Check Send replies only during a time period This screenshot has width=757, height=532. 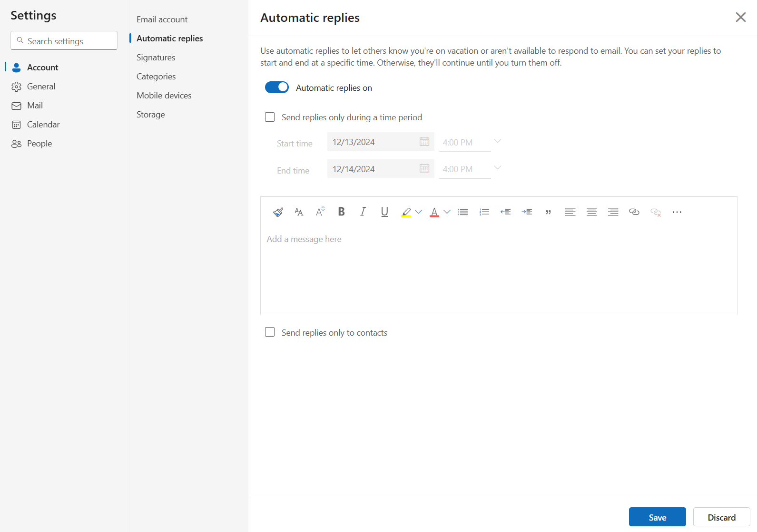pyautogui.click(x=270, y=117)
